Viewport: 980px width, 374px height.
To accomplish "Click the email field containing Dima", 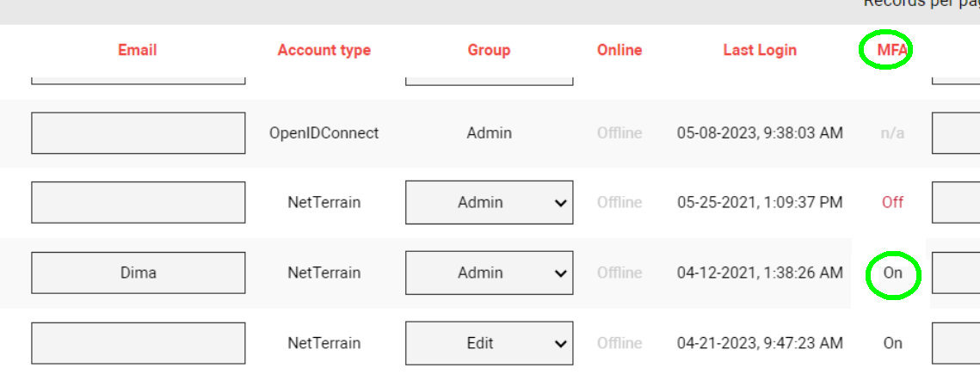I will (x=138, y=273).
